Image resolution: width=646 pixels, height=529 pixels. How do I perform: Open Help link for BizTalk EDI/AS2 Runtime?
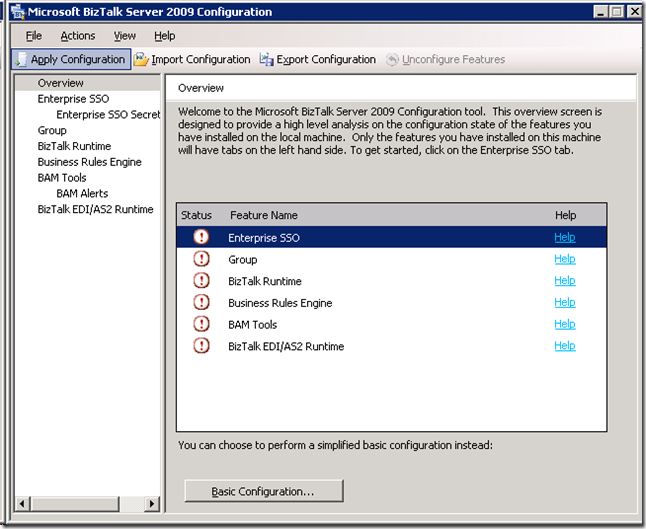tap(564, 346)
